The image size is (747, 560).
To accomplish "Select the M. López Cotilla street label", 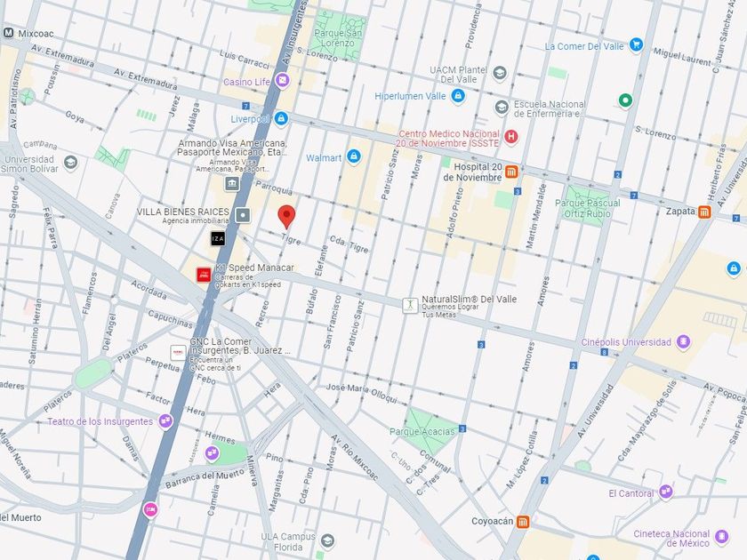I will tap(522, 460).
